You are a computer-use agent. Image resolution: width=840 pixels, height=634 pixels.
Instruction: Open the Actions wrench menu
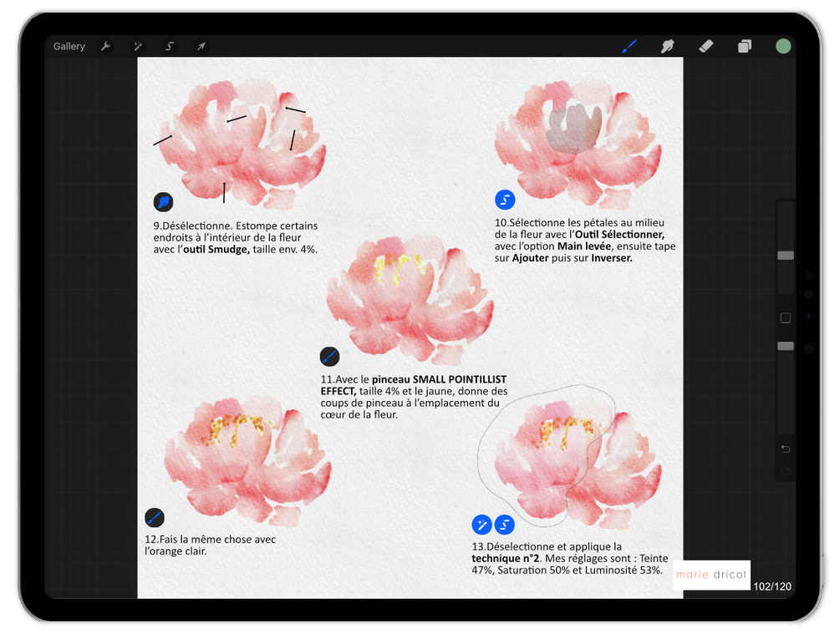coord(105,47)
